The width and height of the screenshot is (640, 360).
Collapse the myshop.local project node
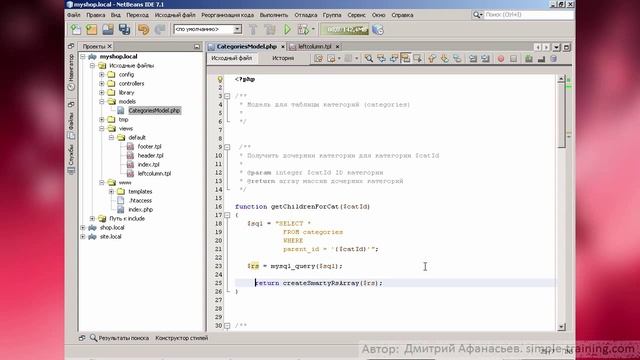pos(83,56)
